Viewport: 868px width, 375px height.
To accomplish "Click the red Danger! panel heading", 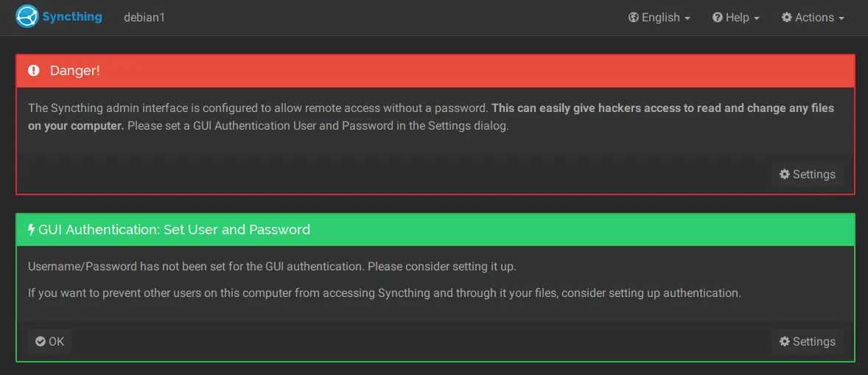I will tap(435, 71).
